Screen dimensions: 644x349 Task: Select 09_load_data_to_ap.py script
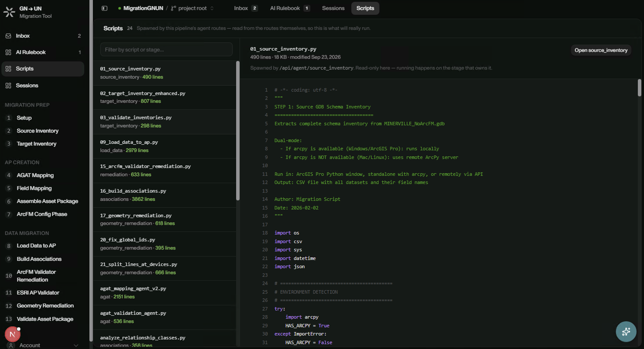click(164, 146)
